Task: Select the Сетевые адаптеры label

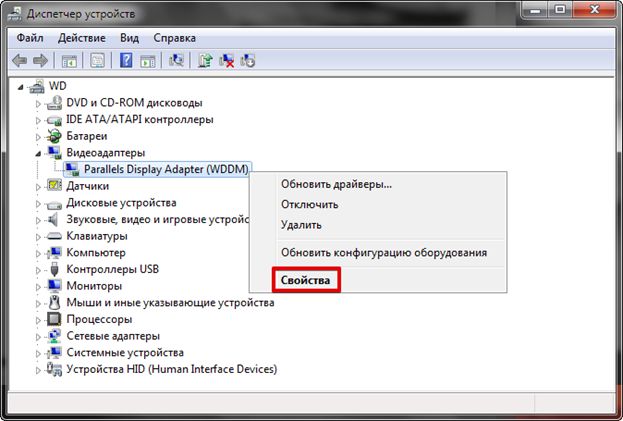Action: point(113,336)
